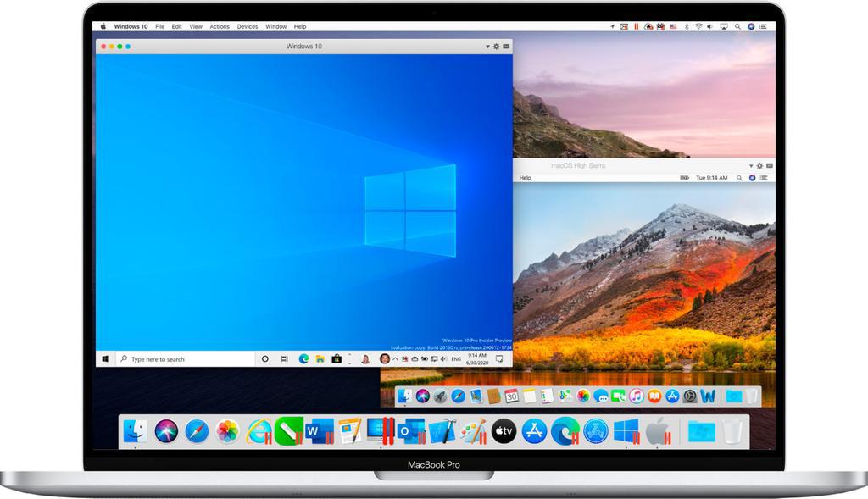Open Microsoft Store on the Windows taskbar
Image resolution: width=868 pixels, height=499 pixels.
[337, 359]
